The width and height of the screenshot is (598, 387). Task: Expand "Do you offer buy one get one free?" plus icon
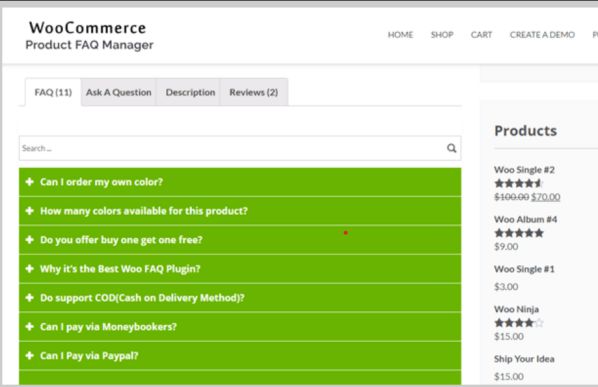coord(29,240)
